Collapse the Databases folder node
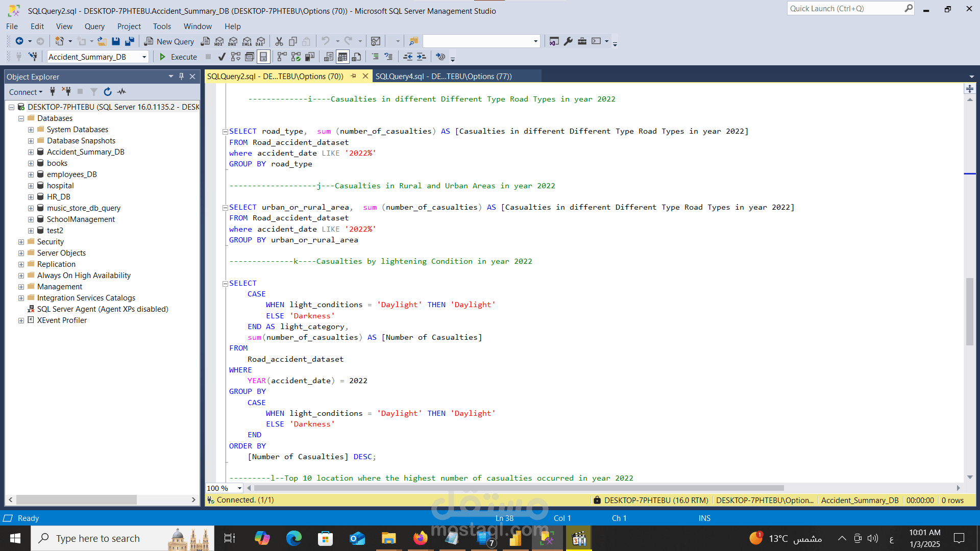The width and height of the screenshot is (980, 551). pyautogui.click(x=21, y=118)
